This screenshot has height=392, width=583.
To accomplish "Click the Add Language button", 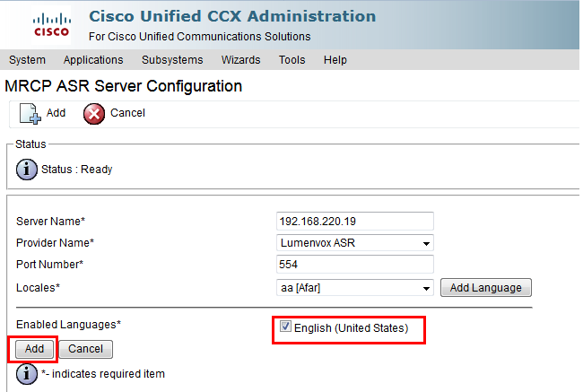I will (x=486, y=288).
